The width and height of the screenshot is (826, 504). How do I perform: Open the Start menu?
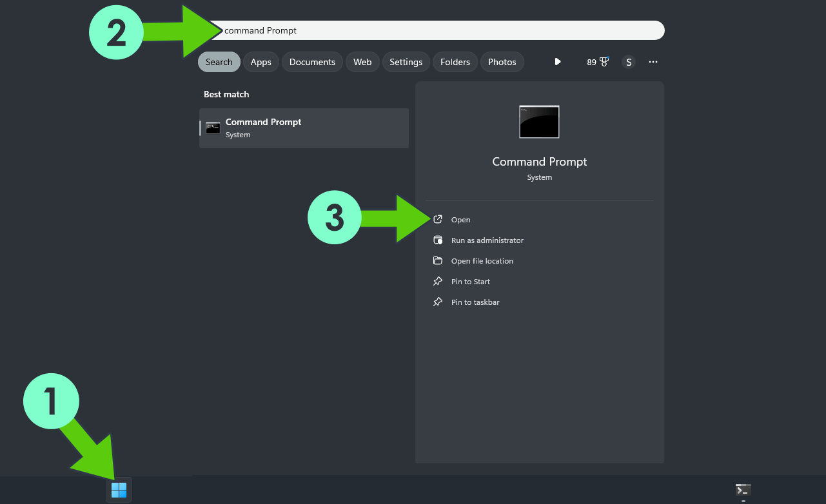[119, 490]
